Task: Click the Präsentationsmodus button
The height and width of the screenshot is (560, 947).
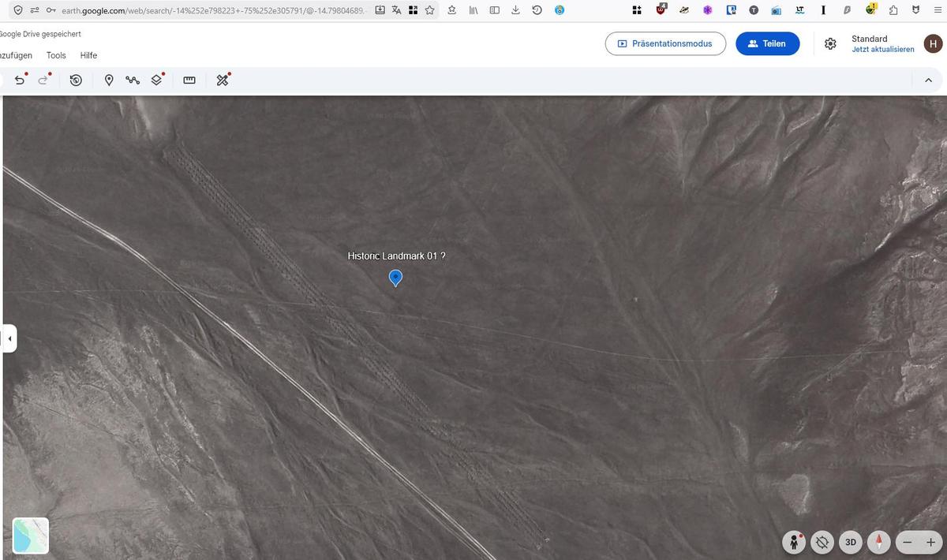Action: (665, 43)
